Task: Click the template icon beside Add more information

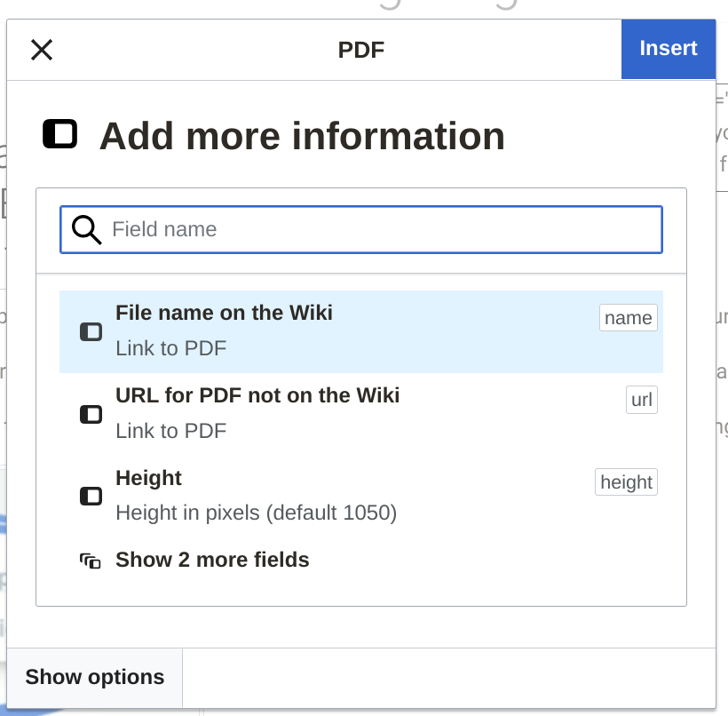Action: tap(60, 135)
